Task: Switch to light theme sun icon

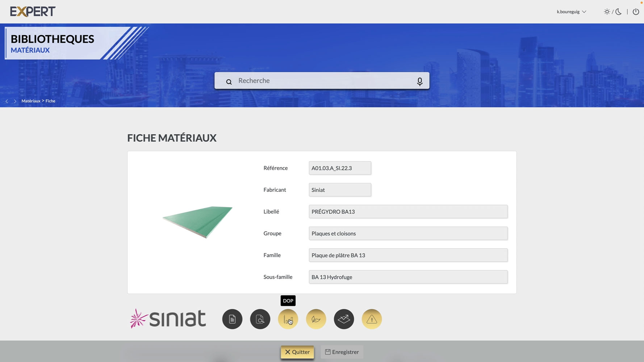Action: 607,12
